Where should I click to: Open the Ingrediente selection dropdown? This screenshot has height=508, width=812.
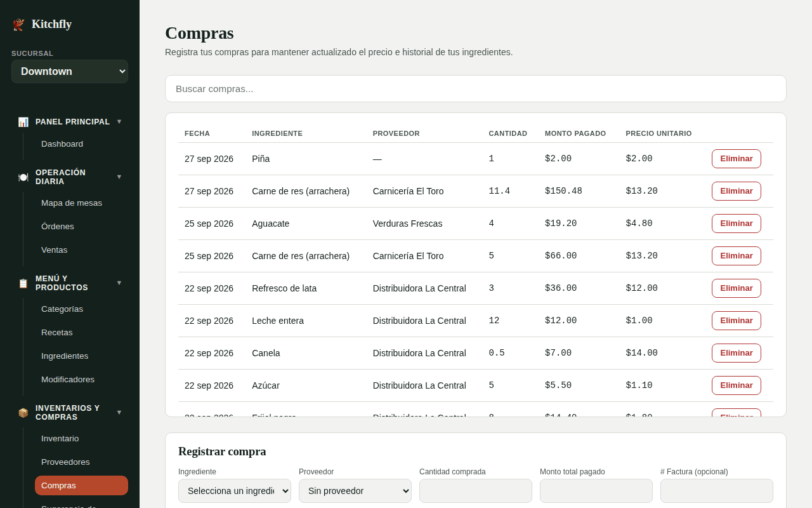point(235,491)
